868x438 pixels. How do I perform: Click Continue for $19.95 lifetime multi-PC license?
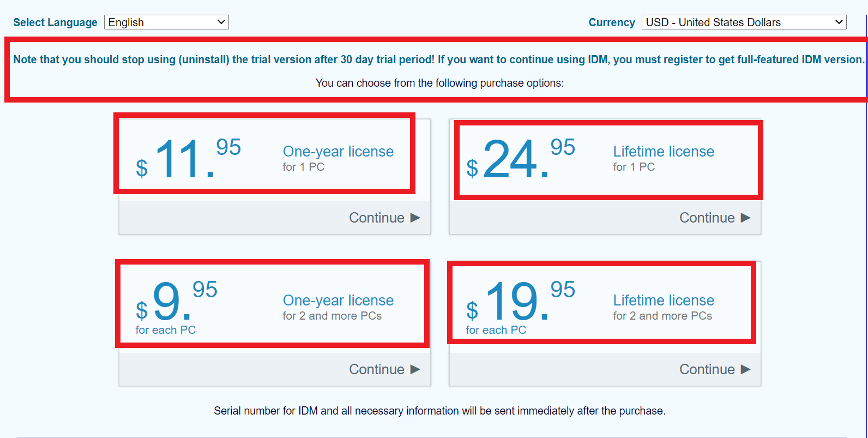(715, 369)
